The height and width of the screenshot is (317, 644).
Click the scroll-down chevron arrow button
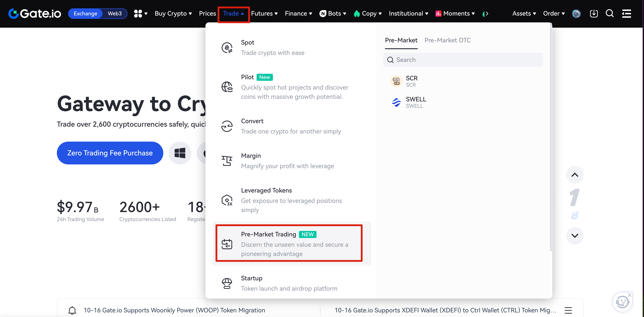click(575, 236)
